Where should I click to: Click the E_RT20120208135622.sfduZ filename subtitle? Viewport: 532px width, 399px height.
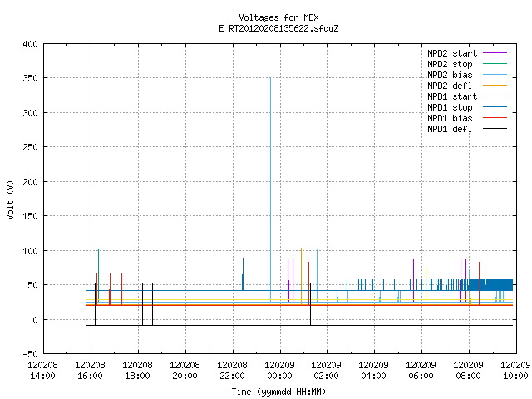(278, 28)
